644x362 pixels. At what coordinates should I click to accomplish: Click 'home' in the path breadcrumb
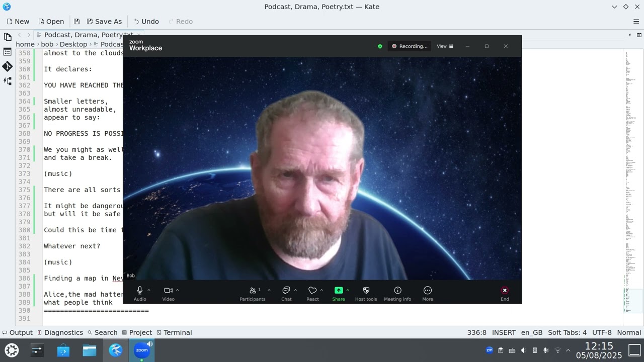(25, 44)
